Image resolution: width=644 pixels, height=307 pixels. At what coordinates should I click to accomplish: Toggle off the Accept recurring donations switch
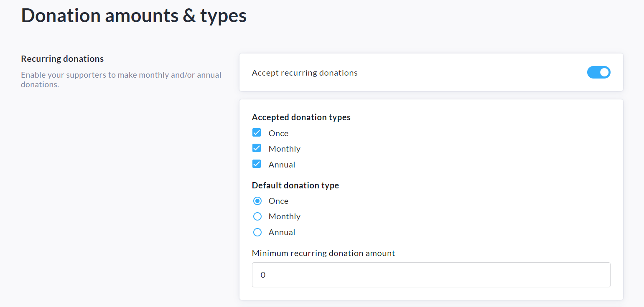tap(598, 73)
